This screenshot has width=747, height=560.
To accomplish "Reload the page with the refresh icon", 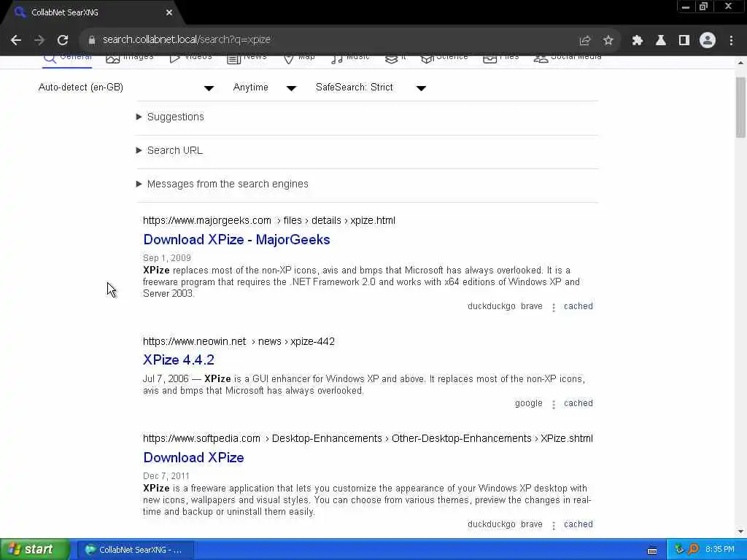I will pyautogui.click(x=63, y=40).
